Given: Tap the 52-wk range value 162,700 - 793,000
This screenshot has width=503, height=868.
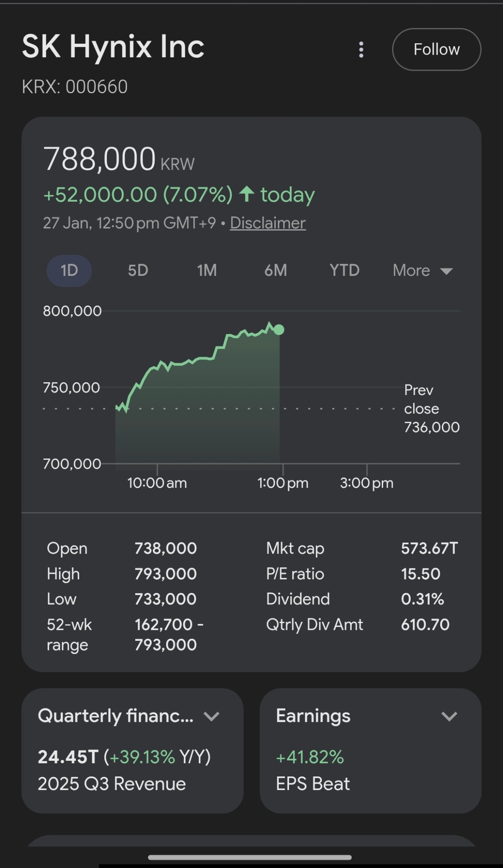Looking at the screenshot, I should tap(169, 634).
